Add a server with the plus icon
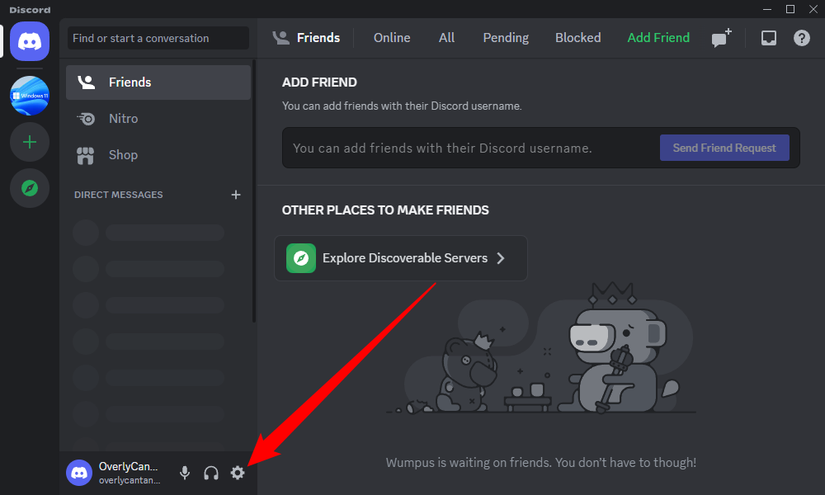Image resolution: width=825 pixels, height=495 pixels. coord(29,142)
